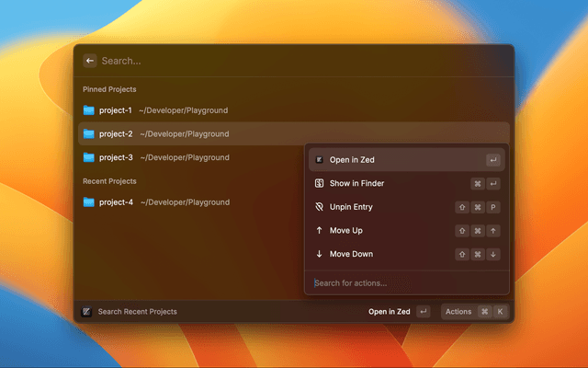This screenshot has width=588, height=368.
Task: Click the up arrow icon beside Move Up
Action: 319,231
